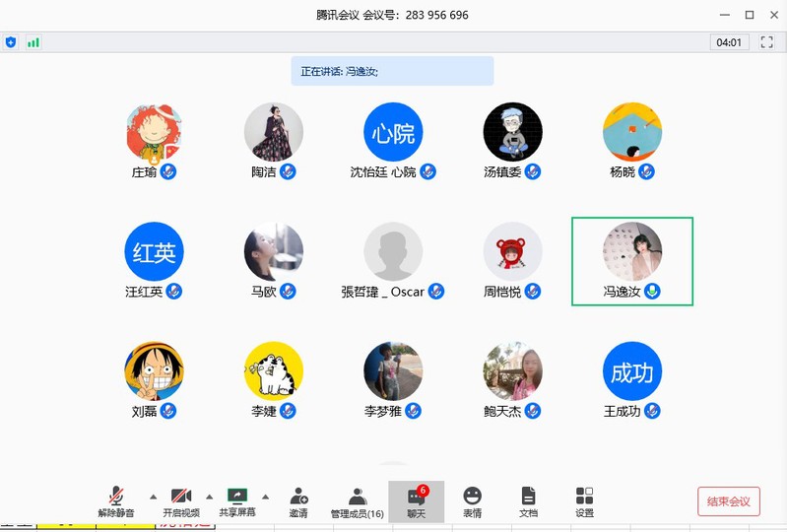Toggle the Share Screen (共享屏幕) button
The width and height of the screenshot is (787, 532).
(236, 500)
